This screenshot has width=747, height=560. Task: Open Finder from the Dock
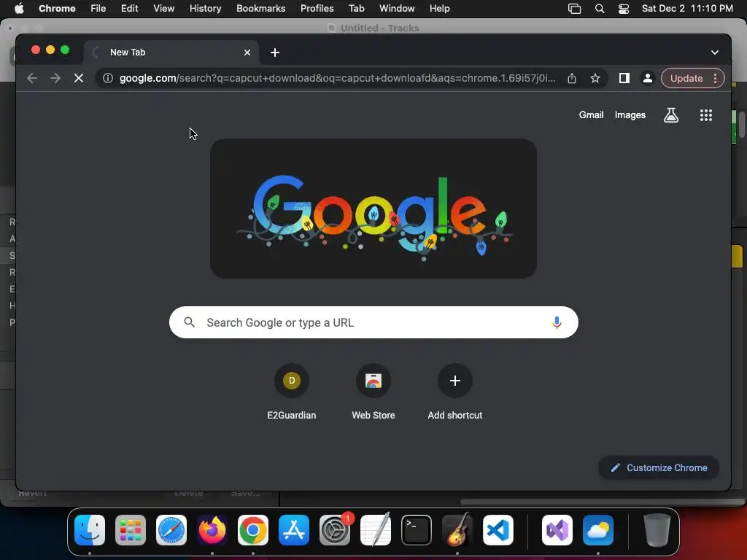pos(90,530)
